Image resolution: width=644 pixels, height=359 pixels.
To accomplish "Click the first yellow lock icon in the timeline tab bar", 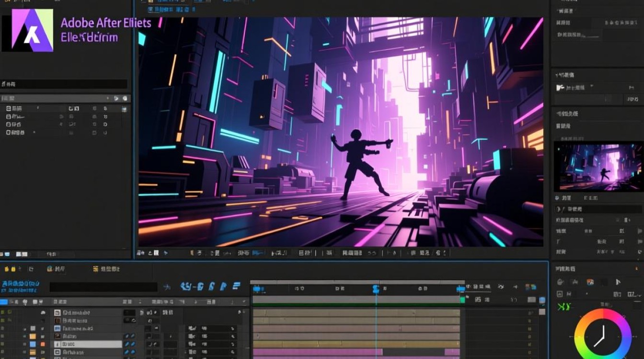I will tap(6, 269).
